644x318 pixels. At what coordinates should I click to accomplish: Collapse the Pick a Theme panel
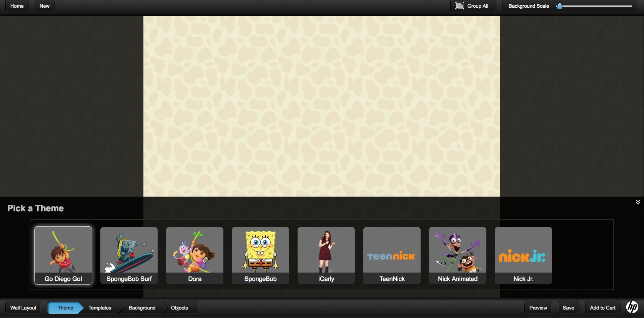click(637, 202)
